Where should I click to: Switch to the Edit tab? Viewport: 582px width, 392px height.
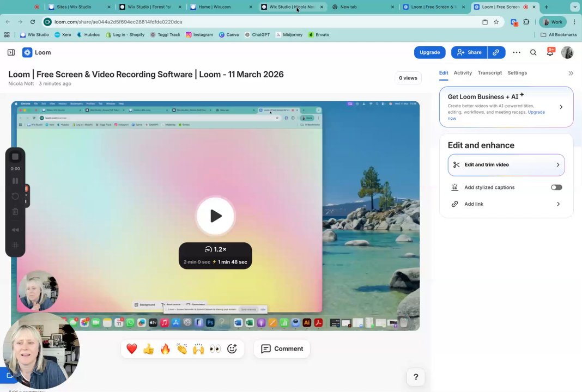point(444,73)
